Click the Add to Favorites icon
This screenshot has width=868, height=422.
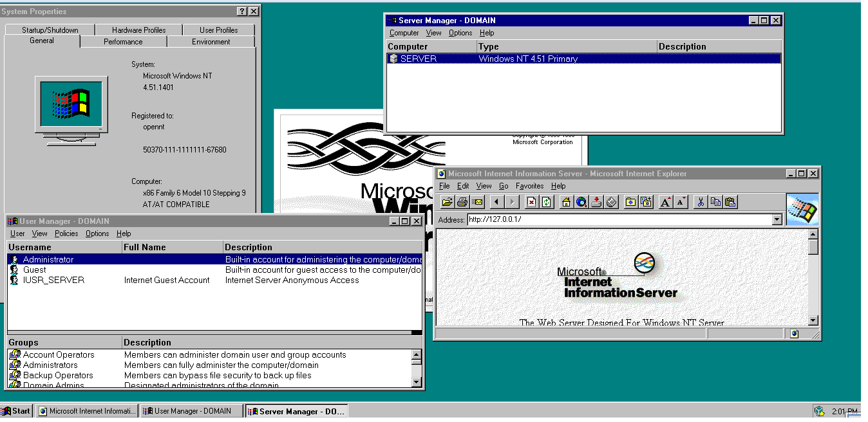[646, 202]
